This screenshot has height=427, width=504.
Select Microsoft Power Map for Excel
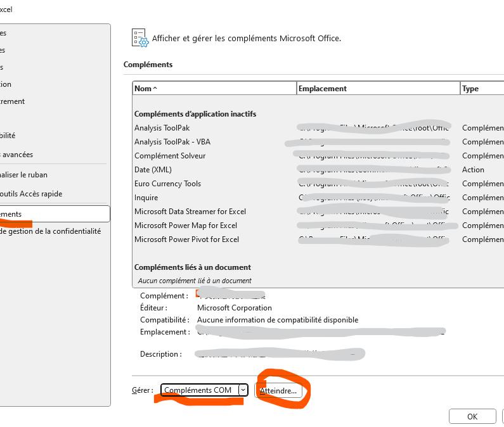318,226
